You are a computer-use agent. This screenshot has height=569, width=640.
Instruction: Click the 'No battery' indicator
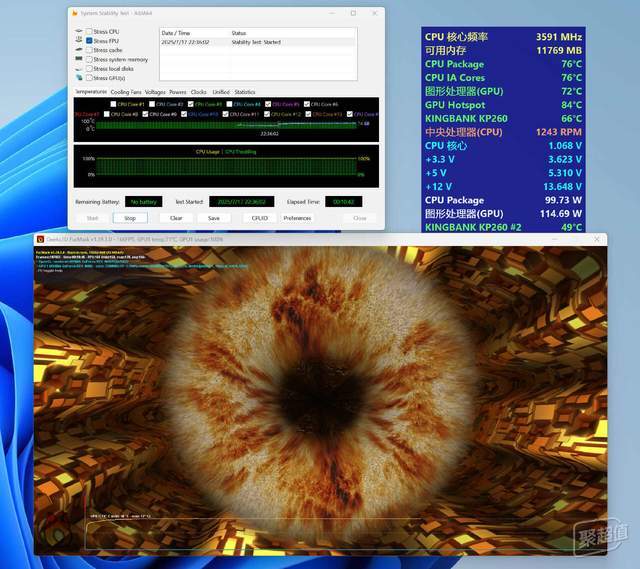[x=144, y=202]
